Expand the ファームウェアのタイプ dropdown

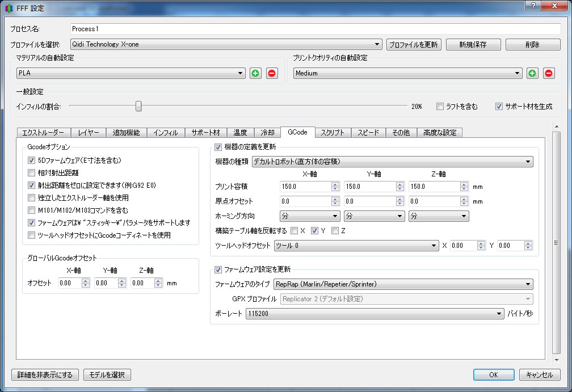click(x=403, y=284)
